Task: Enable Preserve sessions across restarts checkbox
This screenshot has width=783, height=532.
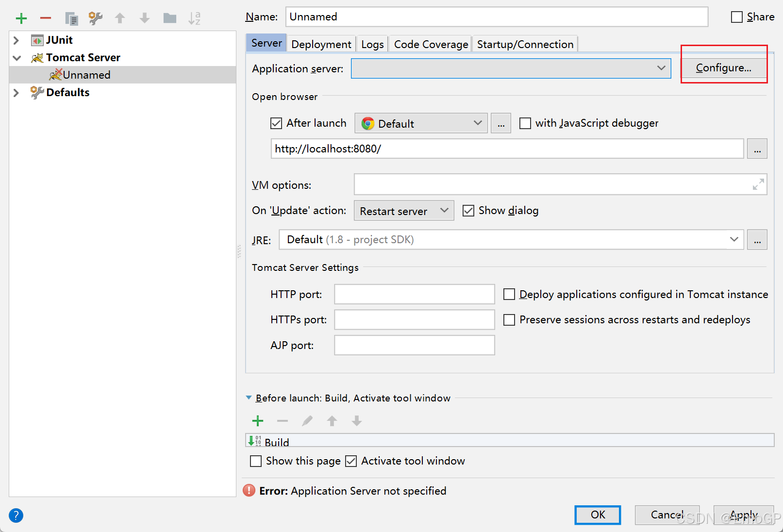Action: point(509,320)
